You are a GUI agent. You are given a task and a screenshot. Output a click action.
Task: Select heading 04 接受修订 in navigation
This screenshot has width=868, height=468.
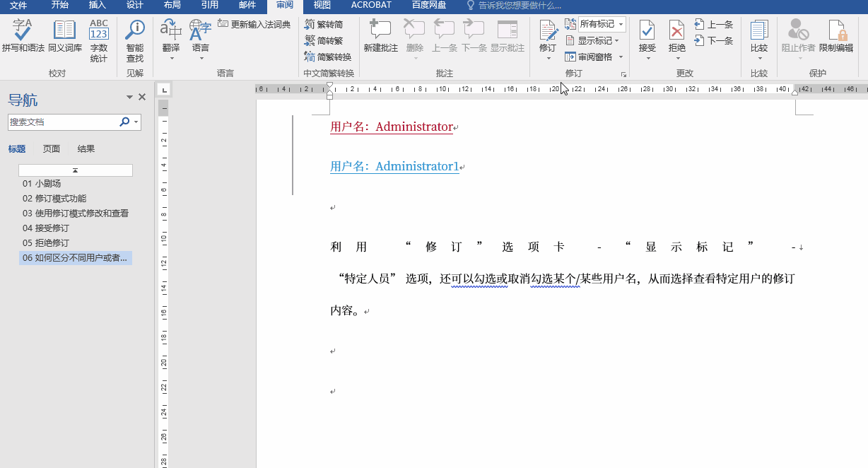(x=42, y=228)
